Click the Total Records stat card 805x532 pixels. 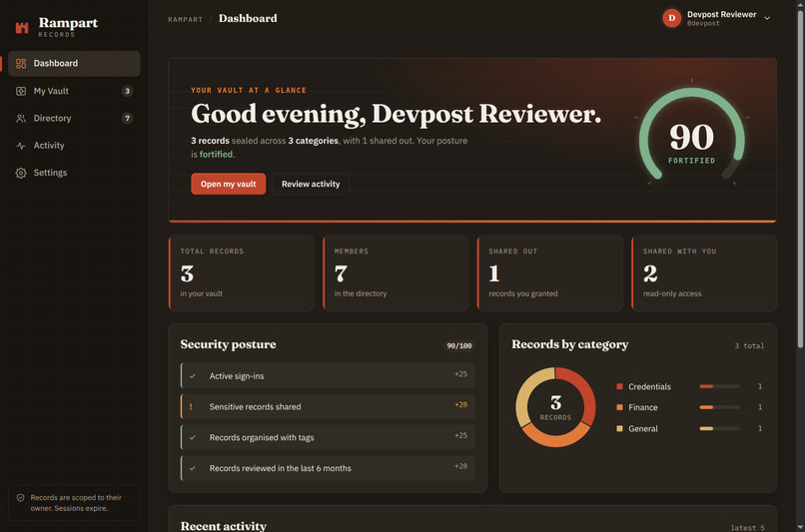242,272
